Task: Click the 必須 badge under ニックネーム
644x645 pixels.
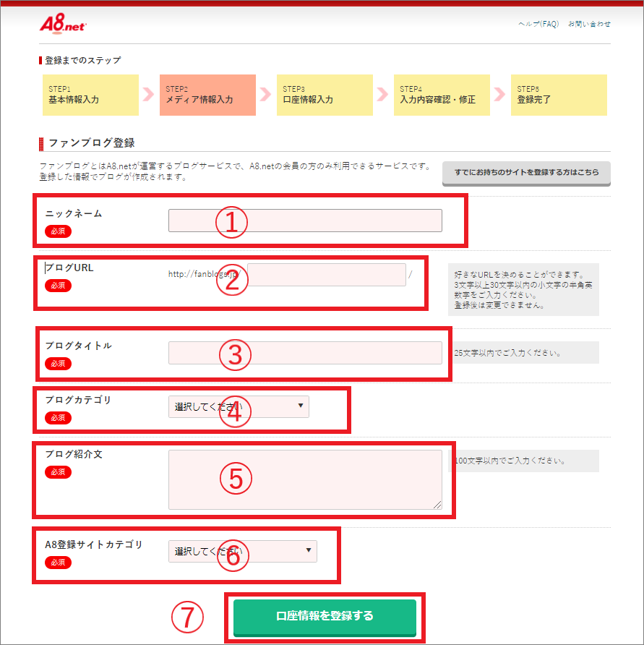Action: [x=58, y=231]
